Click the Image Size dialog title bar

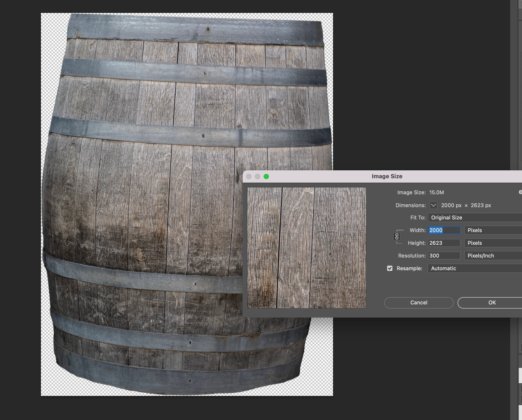(387, 176)
